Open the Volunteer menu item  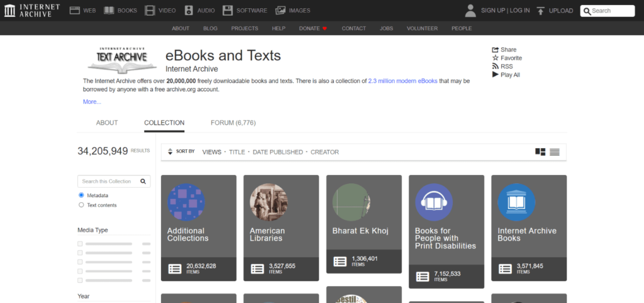(x=422, y=28)
